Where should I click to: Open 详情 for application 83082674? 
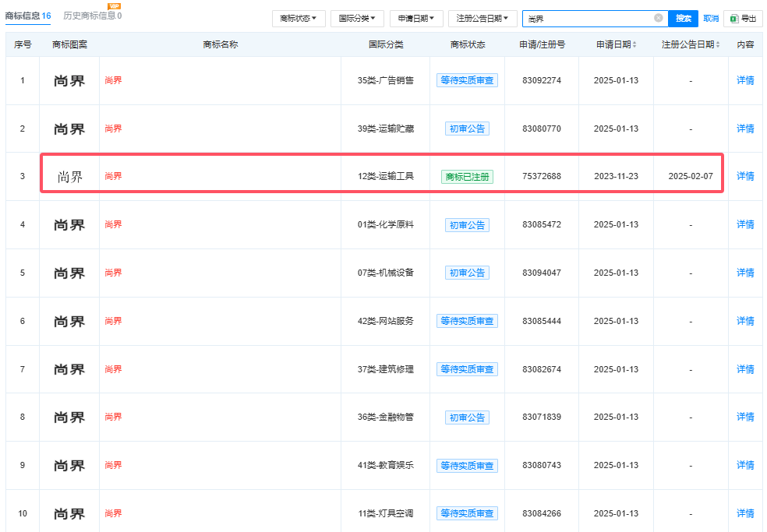point(745,369)
